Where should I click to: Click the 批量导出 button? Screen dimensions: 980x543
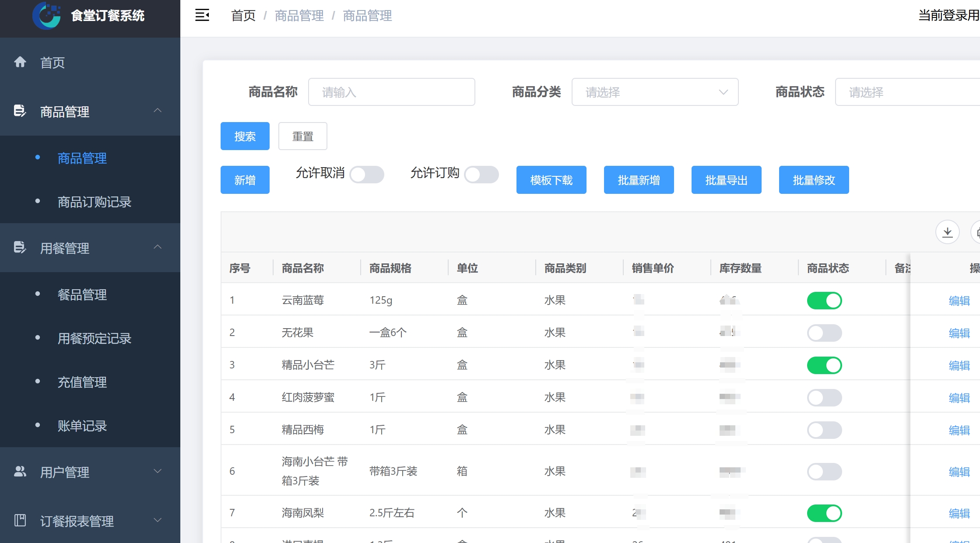(x=726, y=180)
